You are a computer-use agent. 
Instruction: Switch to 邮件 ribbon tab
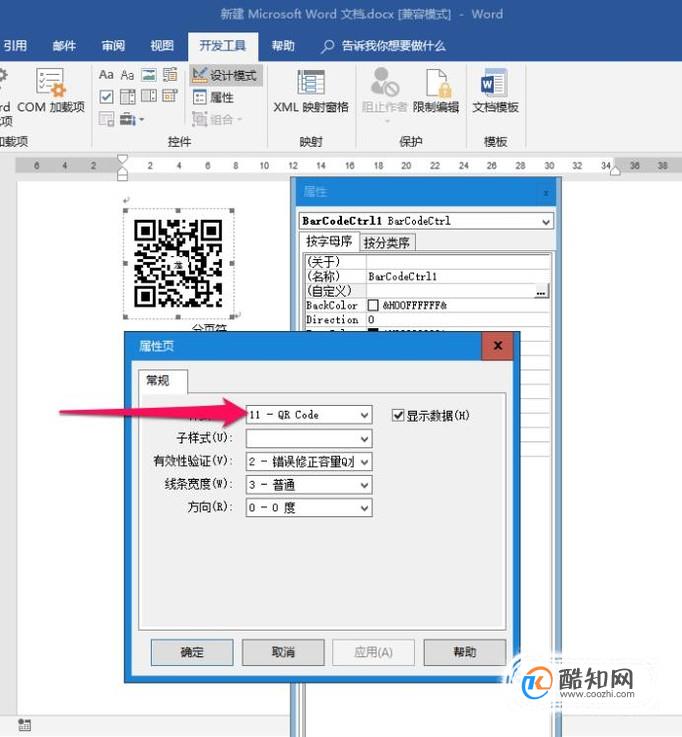(x=64, y=46)
